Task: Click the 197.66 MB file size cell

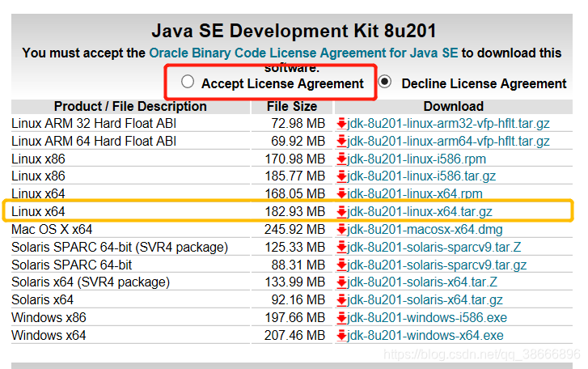Action: point(294,318)
